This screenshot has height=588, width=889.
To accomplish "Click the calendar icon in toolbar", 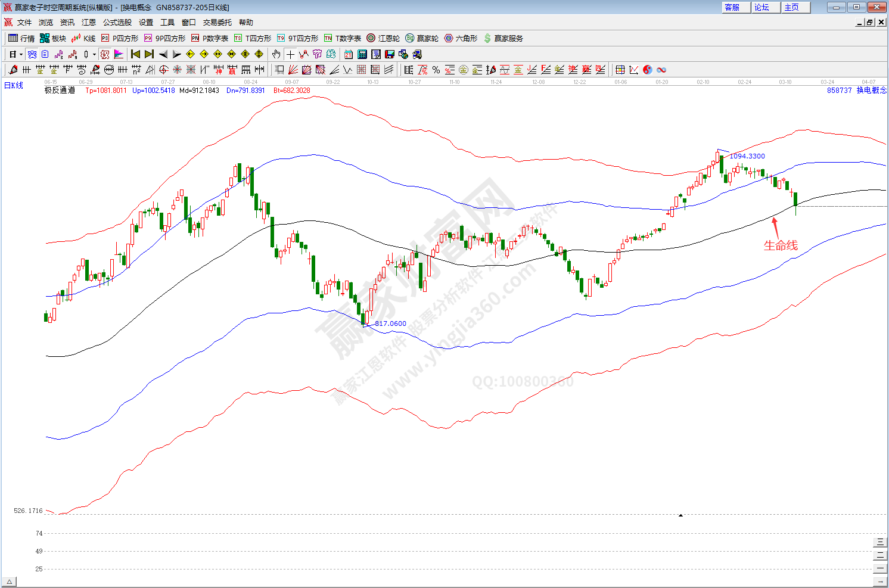I will 349,54.
